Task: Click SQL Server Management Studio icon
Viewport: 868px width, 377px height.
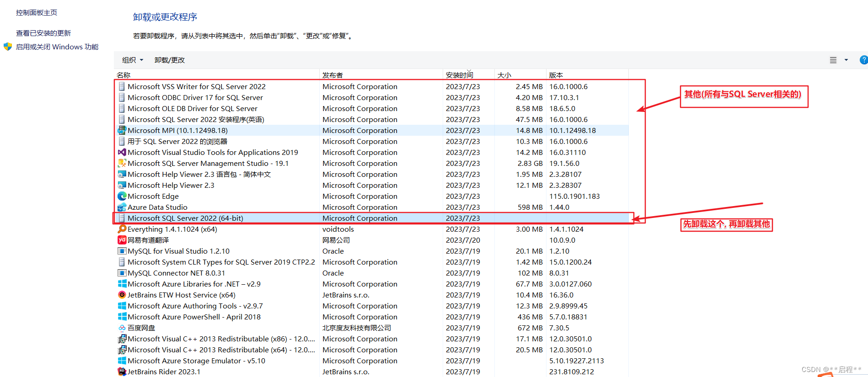Action: 122,163
